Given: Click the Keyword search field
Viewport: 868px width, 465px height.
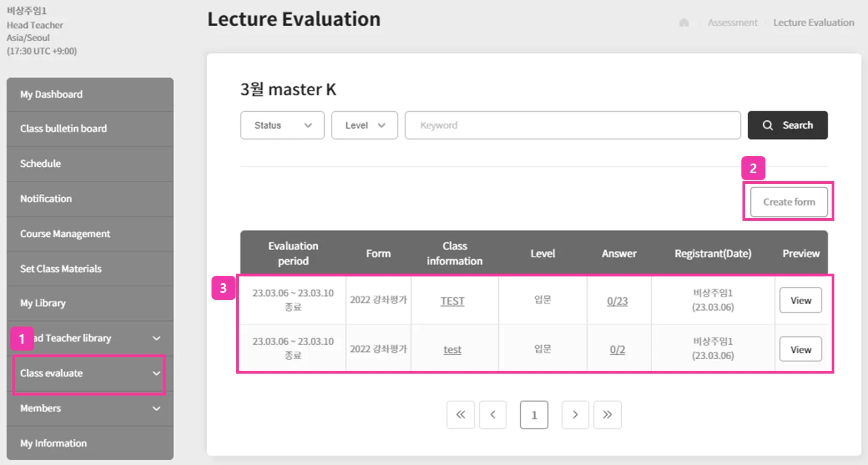Looking at the screenshot, I should pos(572,125).
